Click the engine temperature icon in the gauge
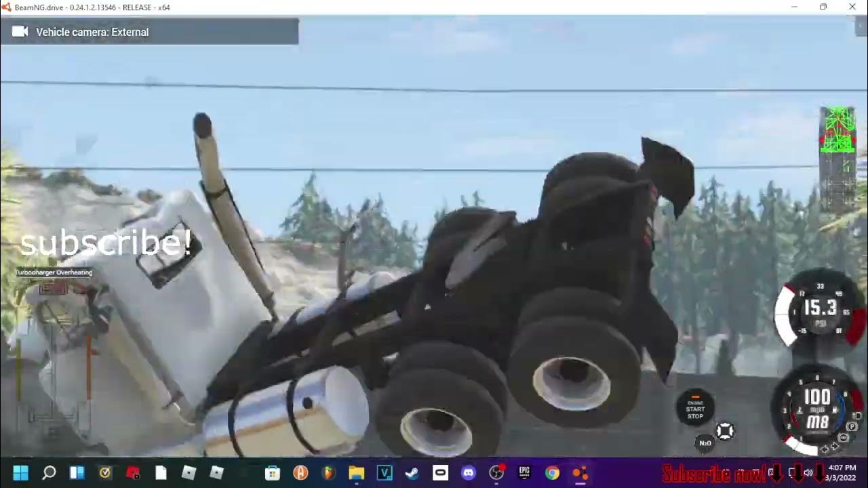The image size is (868, 488). [800, 410]
